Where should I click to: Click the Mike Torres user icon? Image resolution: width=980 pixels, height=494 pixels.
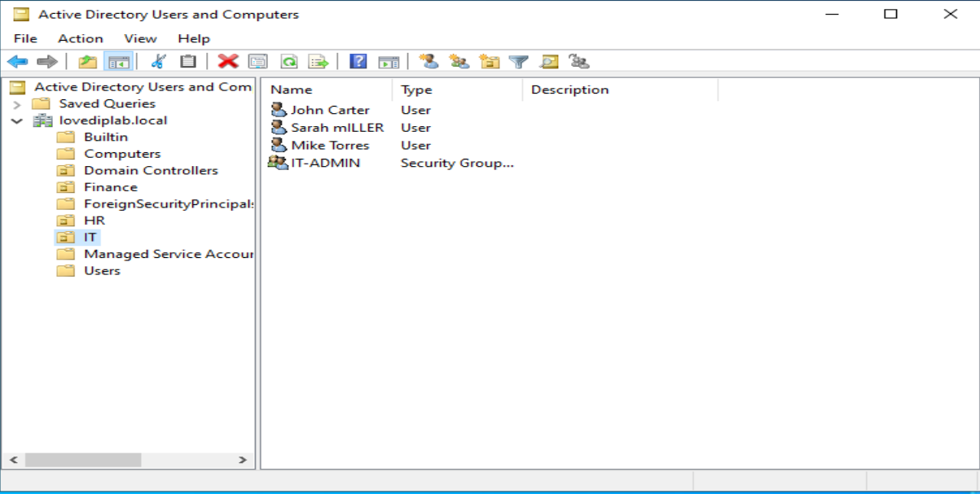pyautogui.click(x=279, y=146)
